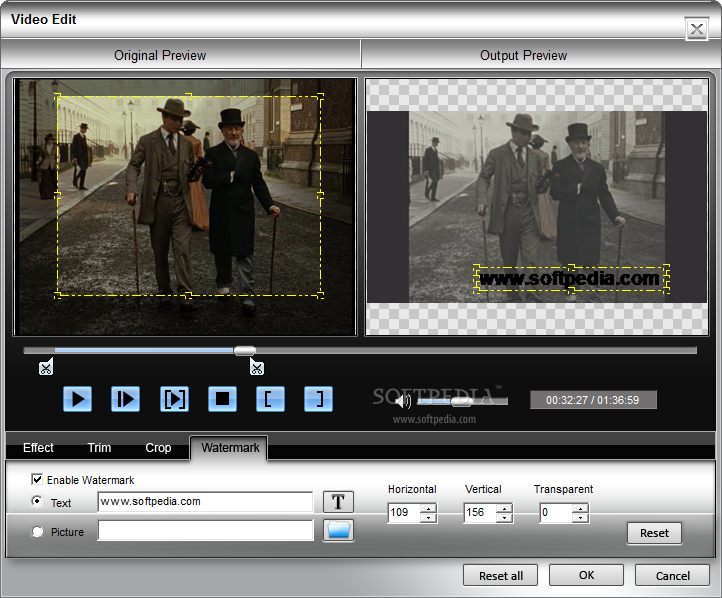Open font settings with the T button

click(x=338, y=502)
